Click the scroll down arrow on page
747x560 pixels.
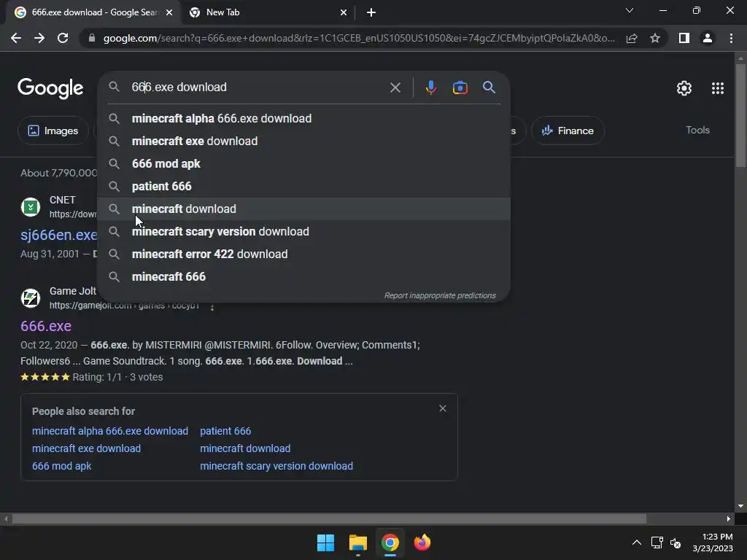(x=740, y=506)
